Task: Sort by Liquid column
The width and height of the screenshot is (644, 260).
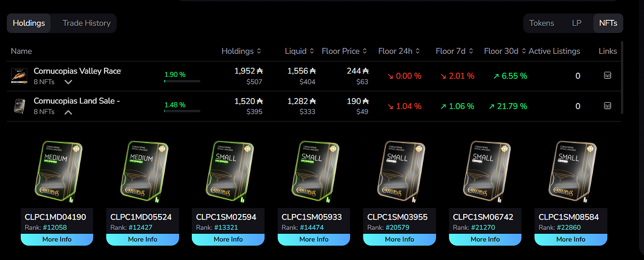Action: click(x=299, y=51)
